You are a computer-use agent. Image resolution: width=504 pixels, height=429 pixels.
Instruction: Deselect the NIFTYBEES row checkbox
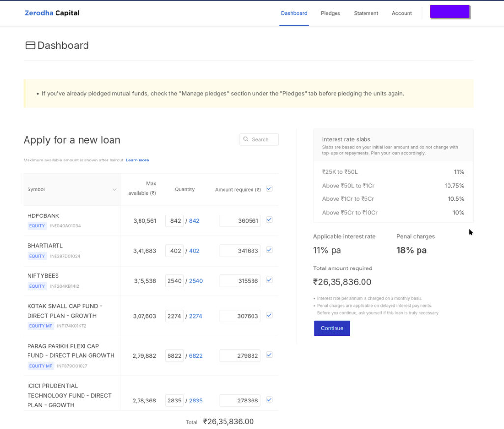pyautogui.click(x=269, y=280)
